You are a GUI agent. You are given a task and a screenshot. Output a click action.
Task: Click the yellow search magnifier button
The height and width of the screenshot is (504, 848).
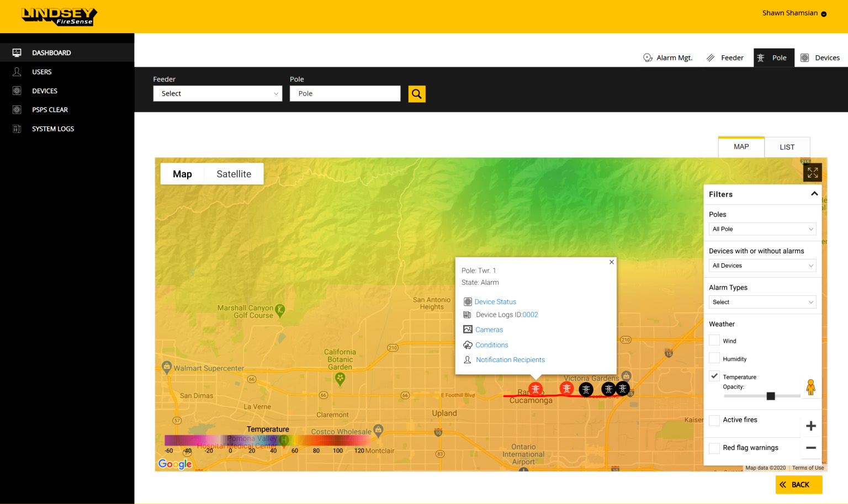coord(417,94)
